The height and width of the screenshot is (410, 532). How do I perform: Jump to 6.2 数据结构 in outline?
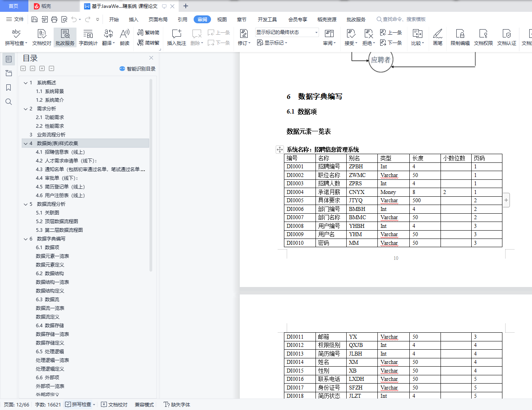[50, 274]
